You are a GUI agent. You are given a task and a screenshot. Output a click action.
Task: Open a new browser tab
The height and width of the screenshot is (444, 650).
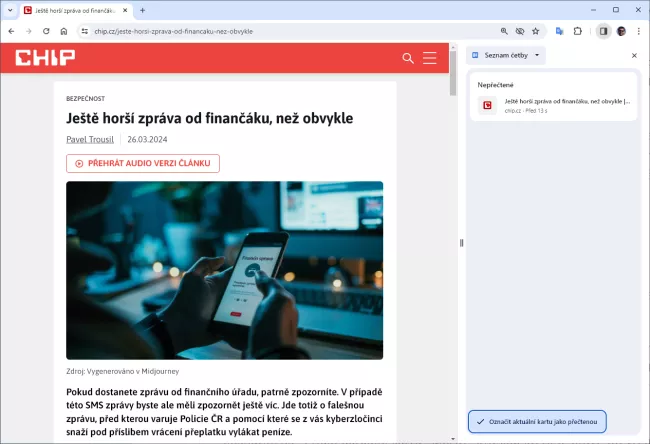142,10
